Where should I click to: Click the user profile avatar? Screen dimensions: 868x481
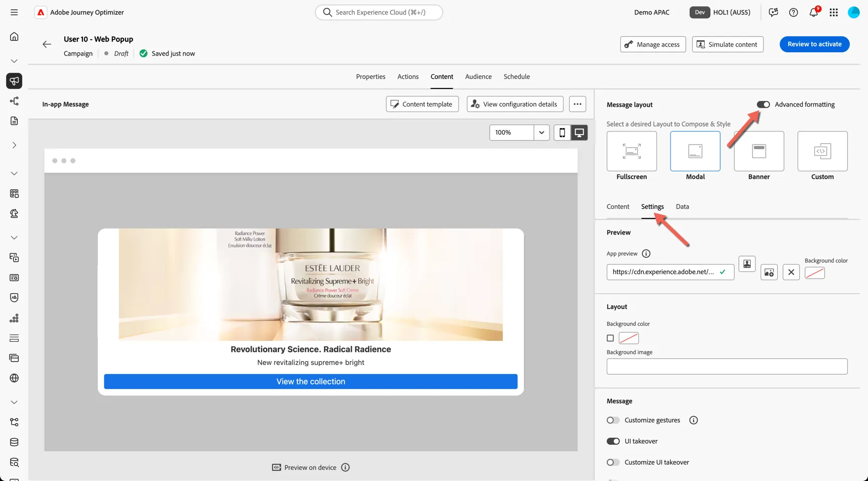[853, 12]
